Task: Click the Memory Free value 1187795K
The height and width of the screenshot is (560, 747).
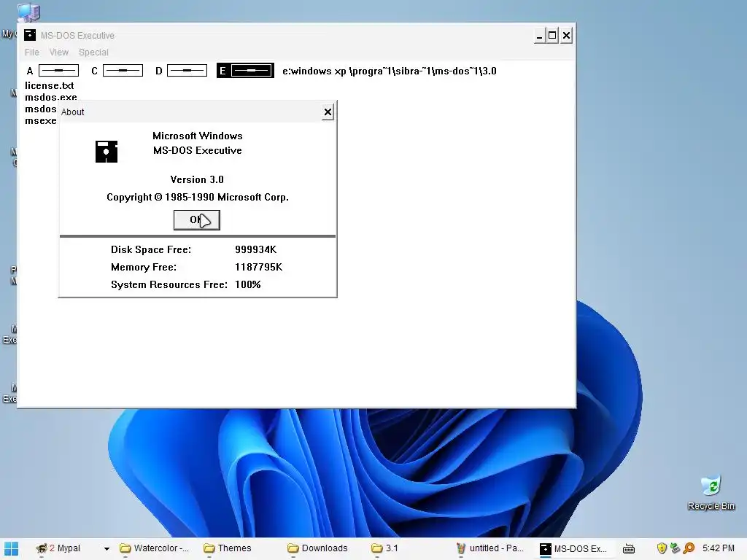Action: [x=258, y=267]
